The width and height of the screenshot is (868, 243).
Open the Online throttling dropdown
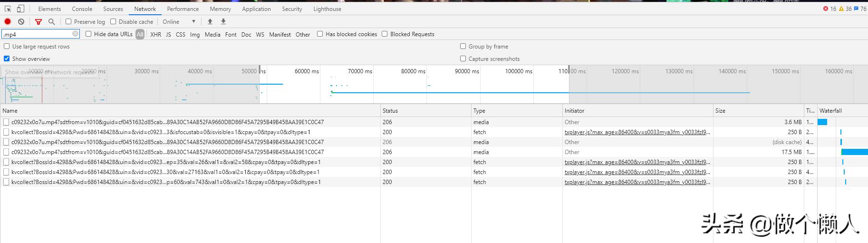click(179, 21)
